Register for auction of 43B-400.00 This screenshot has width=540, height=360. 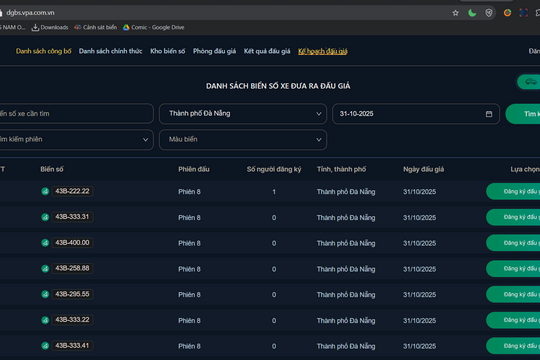coord(513,243)
